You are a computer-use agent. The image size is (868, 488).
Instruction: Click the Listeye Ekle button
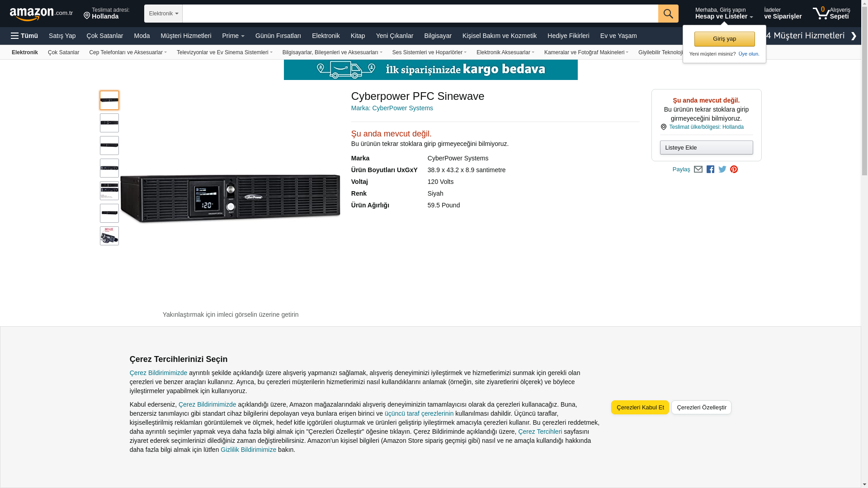coord(706,148)
